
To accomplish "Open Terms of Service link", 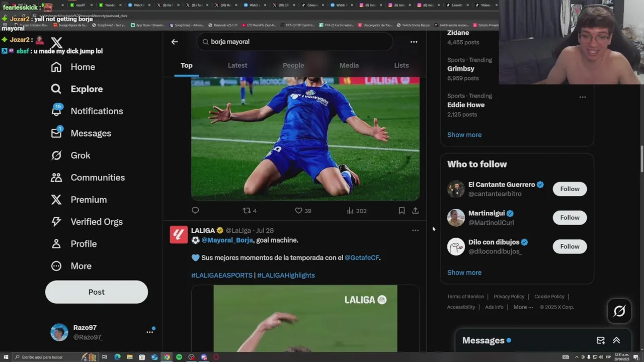I will [465, 297].
